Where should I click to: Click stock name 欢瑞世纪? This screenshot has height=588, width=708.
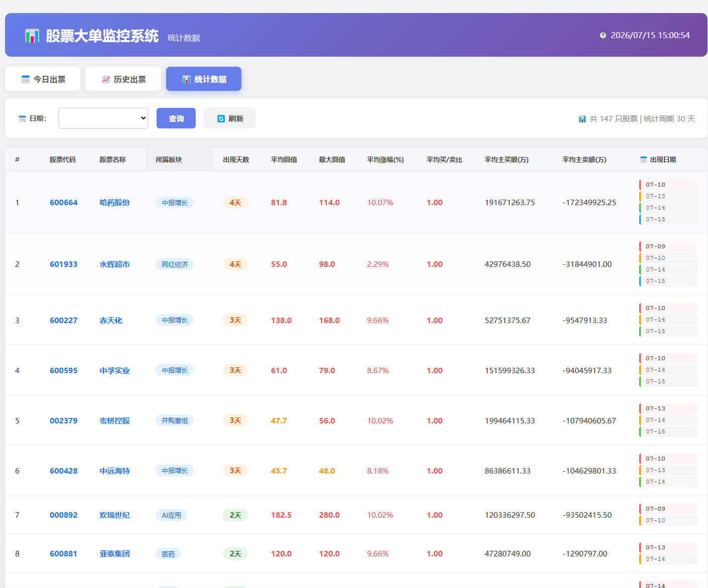pos(114,515)
